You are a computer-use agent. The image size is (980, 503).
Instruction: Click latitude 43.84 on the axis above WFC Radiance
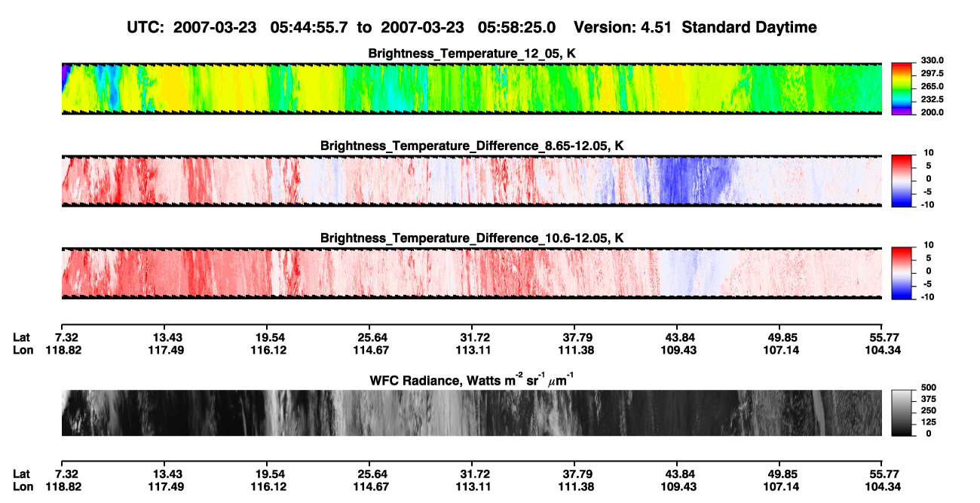678,337
